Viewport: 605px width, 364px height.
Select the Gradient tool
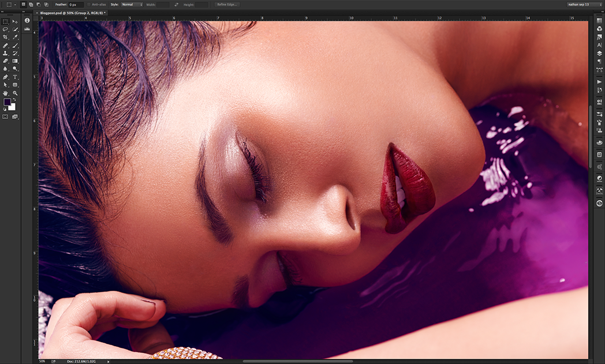coord(15,61)
